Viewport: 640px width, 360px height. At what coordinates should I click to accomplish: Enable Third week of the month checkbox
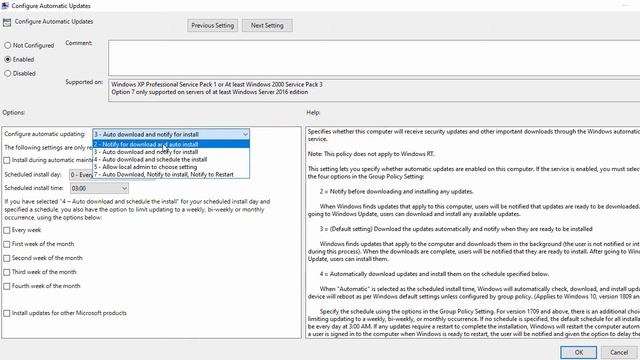7,272
